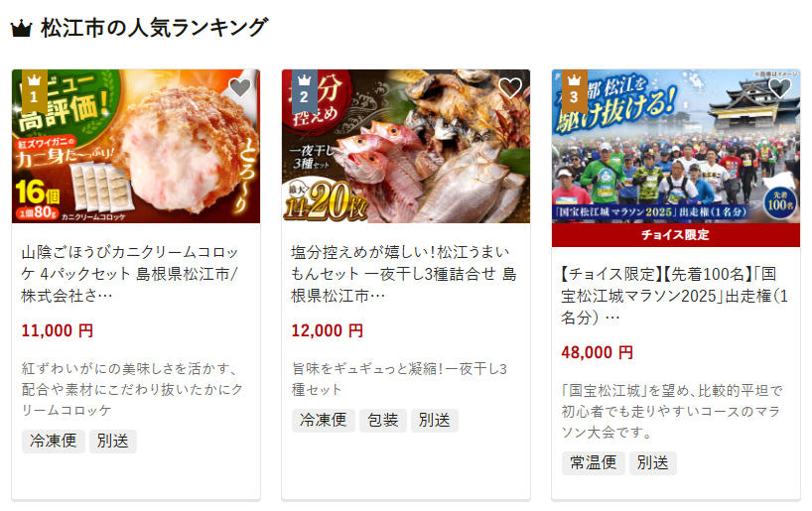Select 冷凍便 tag on croquette card
Screen dimensions: 812x511
(54, 442)
